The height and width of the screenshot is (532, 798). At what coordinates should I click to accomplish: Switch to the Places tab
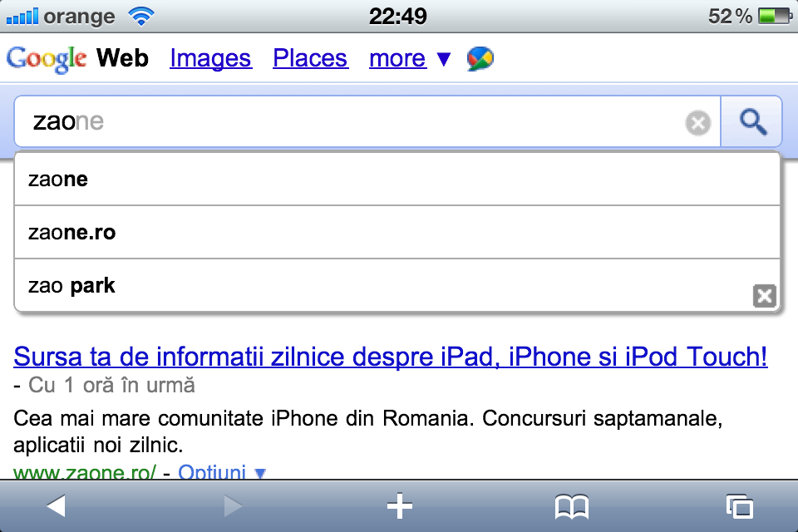click(310, 58)
